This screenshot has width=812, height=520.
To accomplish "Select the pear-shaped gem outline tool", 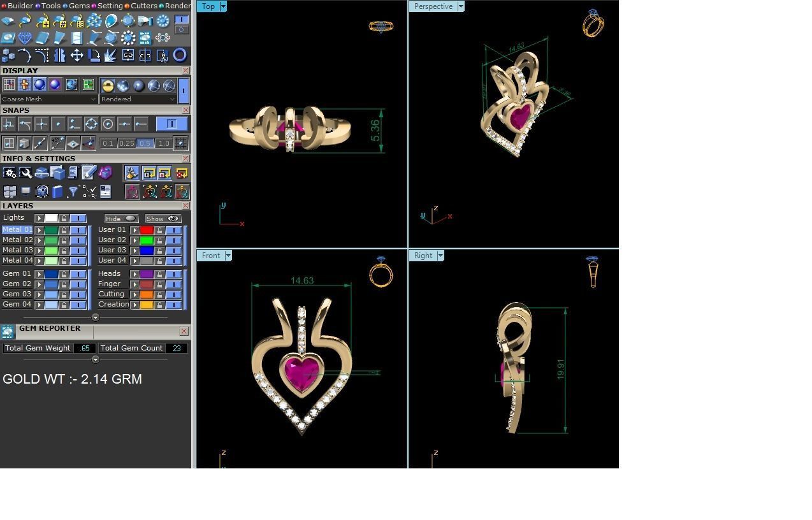I will point(111,21).
